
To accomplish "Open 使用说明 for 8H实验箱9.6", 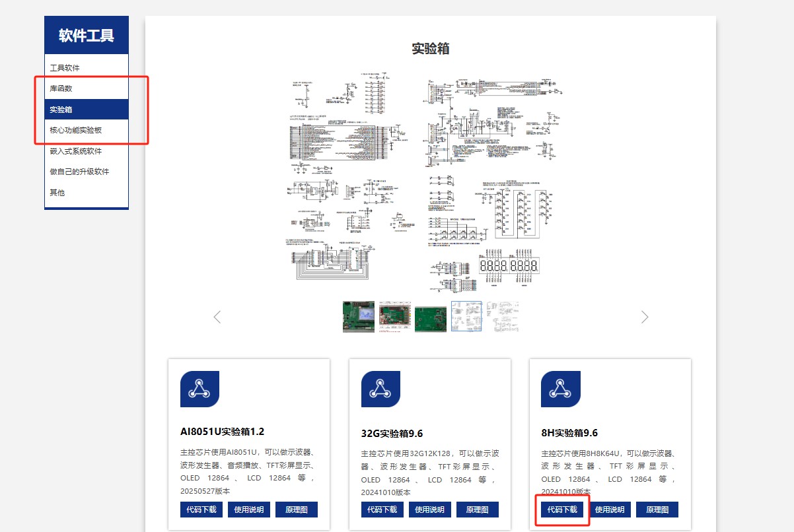I will coord(610,510).
